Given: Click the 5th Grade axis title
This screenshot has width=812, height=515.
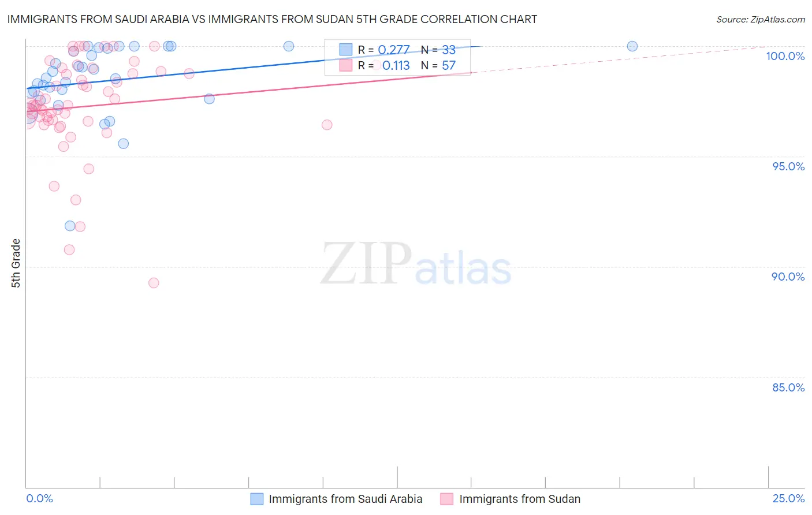Looking at the screenshot, I should pyautogui.click(x=16, y=263).
